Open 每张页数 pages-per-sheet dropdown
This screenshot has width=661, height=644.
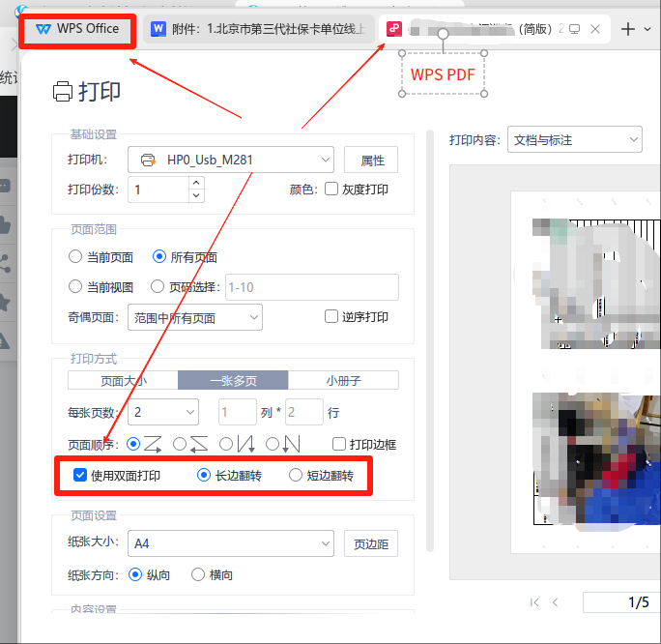click(163, 412)
